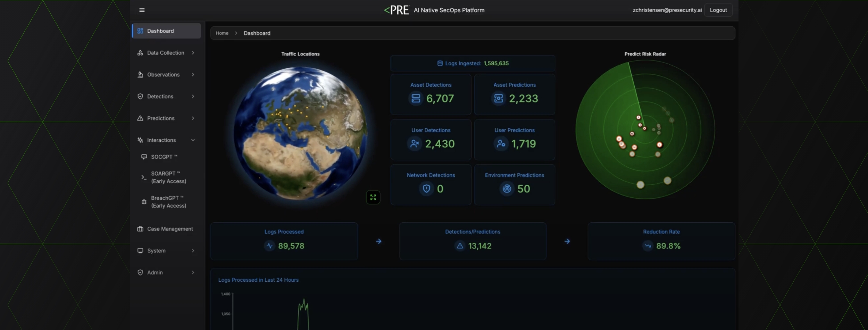Open Case Management in sidebar
Screen dimensions: 868x330
pyautogui.click(x=169, y=229)
